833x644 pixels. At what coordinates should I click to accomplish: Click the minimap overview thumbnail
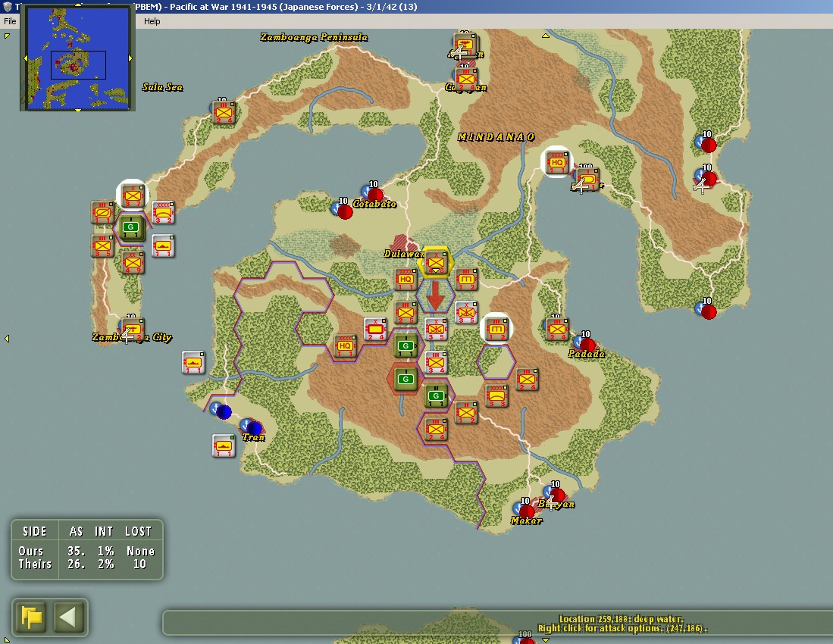point(77,58)
